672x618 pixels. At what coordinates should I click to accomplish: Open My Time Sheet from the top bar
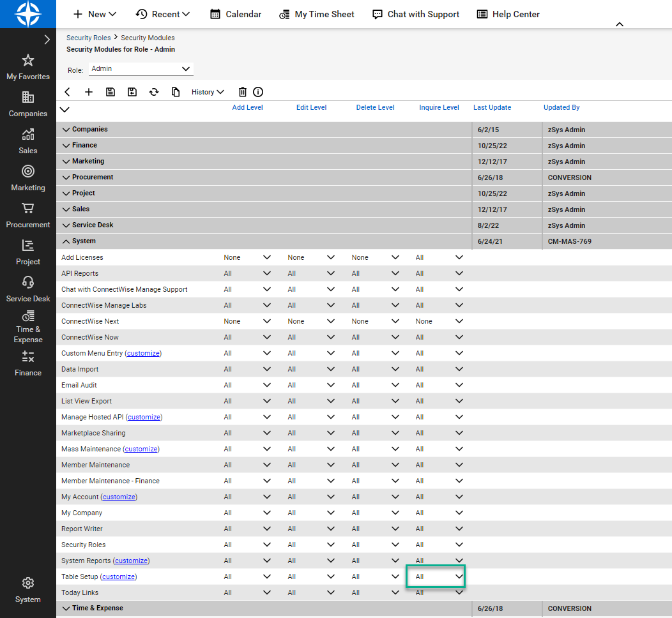317,14
